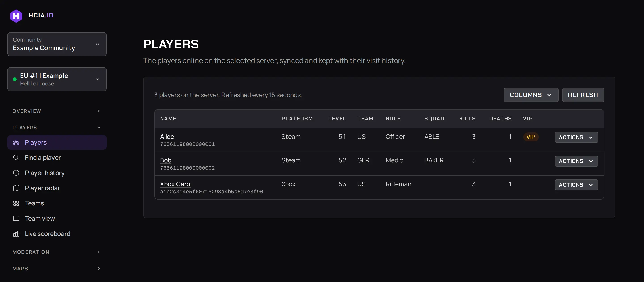Viewport: 644px width, 282px height.
Task: Open the Player radar page
Action: click(x=57, y=188)
